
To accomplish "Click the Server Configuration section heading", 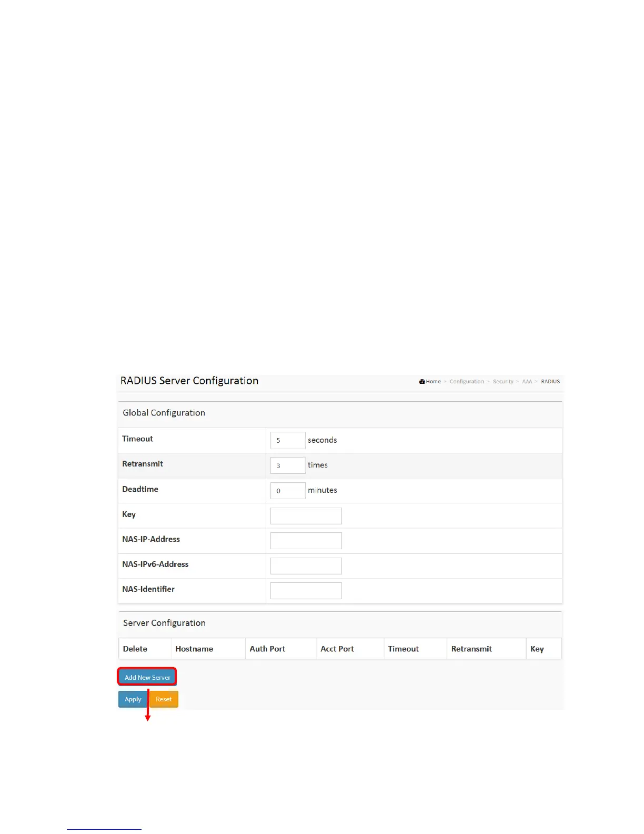I will coord(164,623).
